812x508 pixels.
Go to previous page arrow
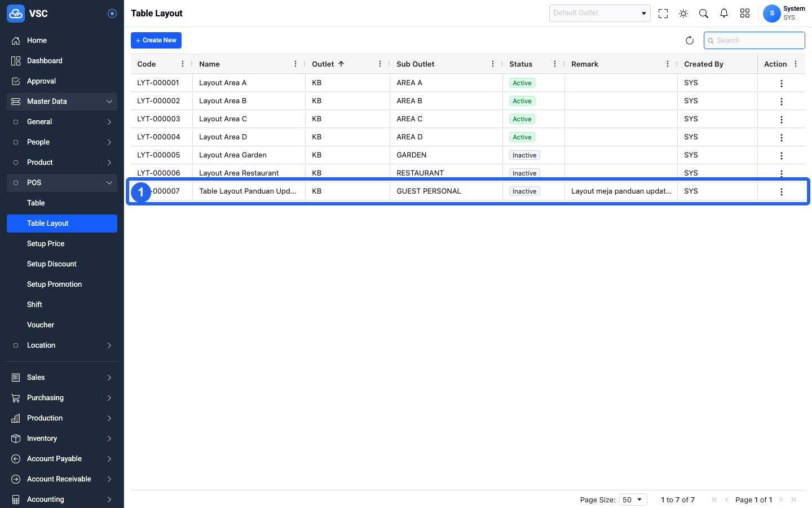pyautogui.click(x=727, y=500)
